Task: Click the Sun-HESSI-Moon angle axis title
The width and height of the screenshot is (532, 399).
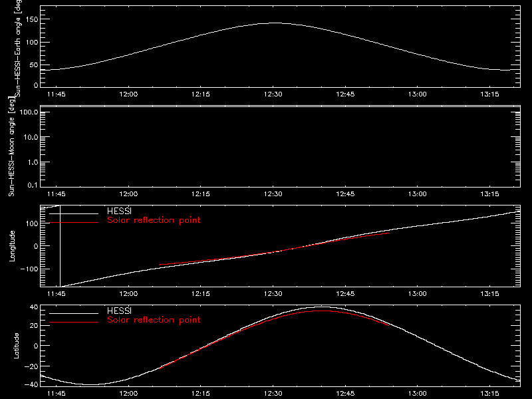Action: [12, 146]
